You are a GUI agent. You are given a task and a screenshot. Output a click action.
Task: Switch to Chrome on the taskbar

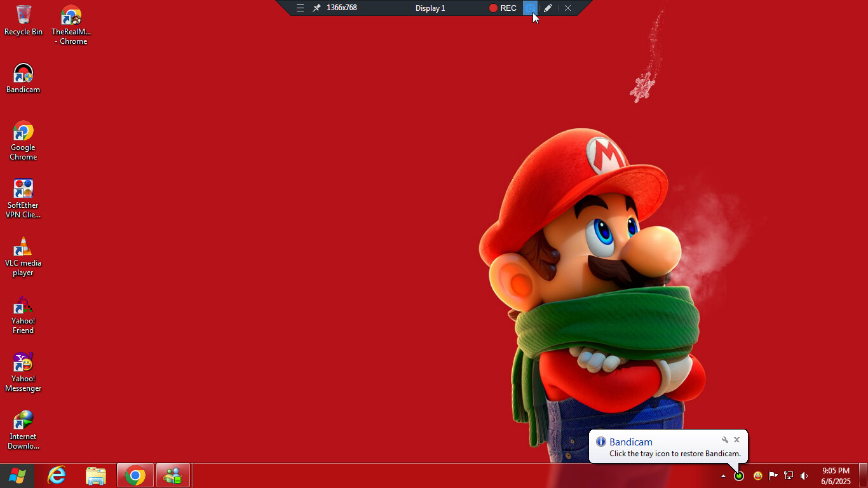click(135, 475)
